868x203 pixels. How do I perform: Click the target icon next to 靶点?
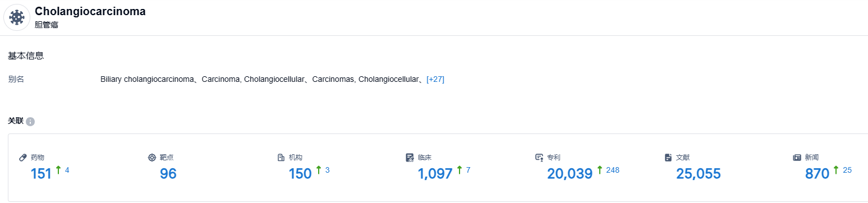point(152,158)
